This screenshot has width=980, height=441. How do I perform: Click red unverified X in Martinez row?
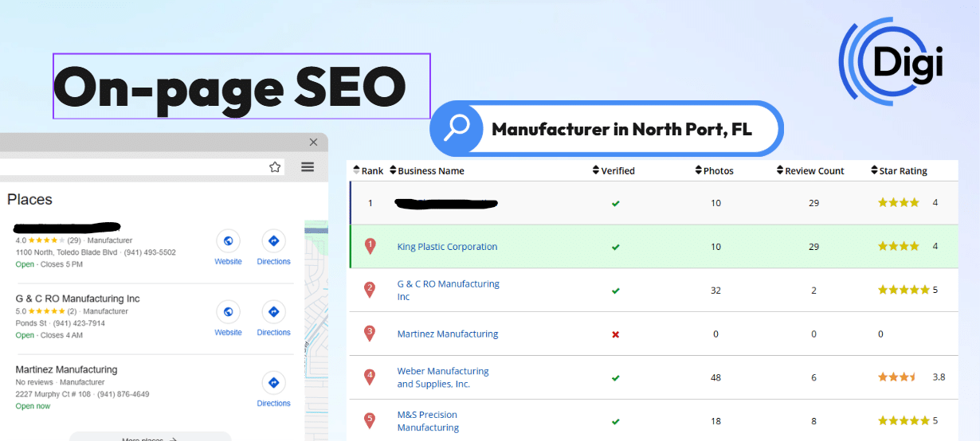tap(615, 334)
